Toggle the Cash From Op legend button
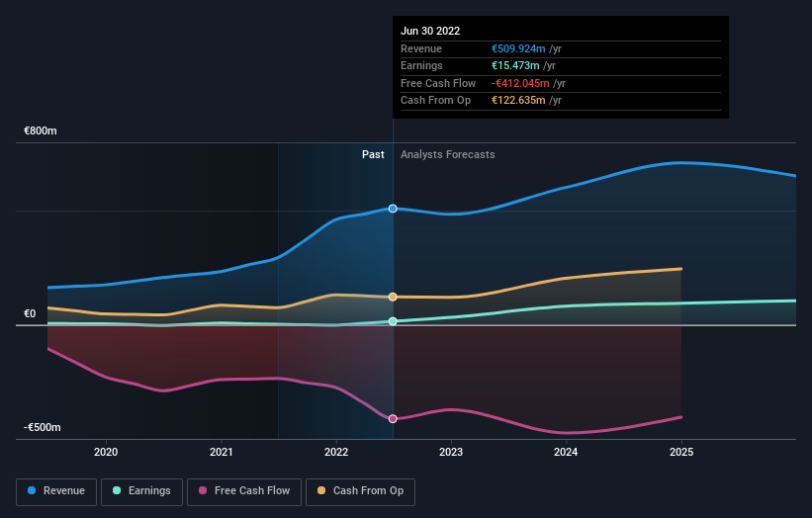812x518 pixels. (360, 491)
